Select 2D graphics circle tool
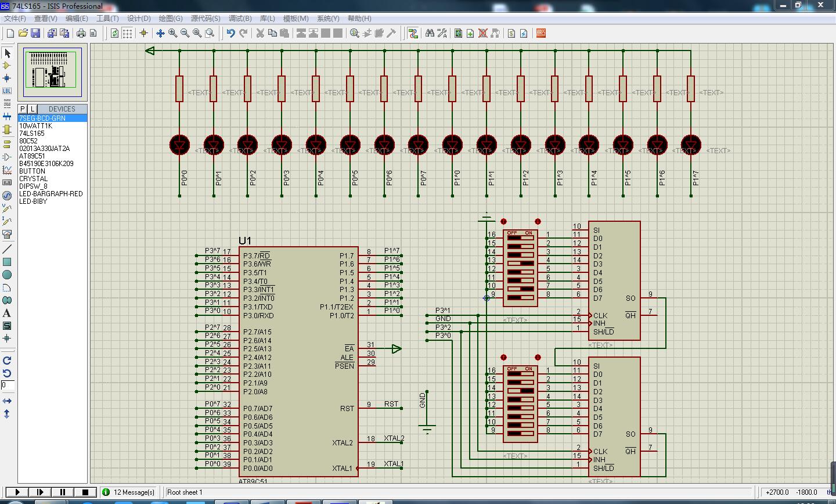The width and height of the screenshot is (836, 504). point(7,275)
